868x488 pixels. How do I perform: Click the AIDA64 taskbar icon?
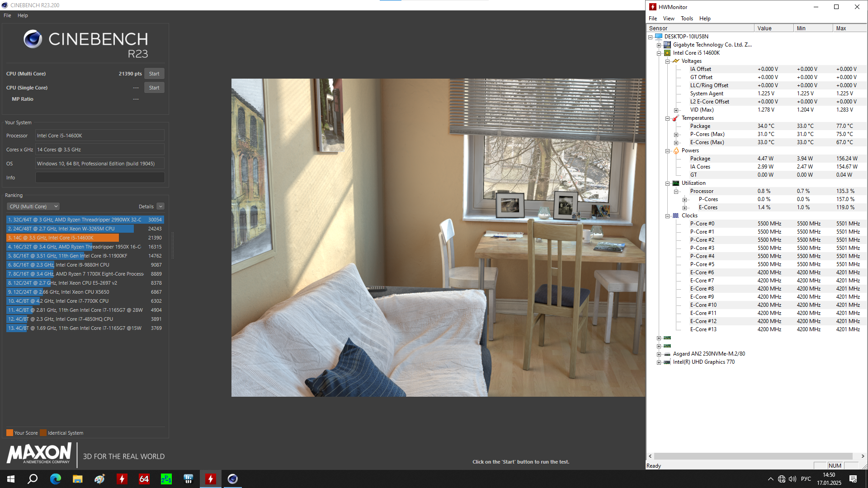coord(144,479)
